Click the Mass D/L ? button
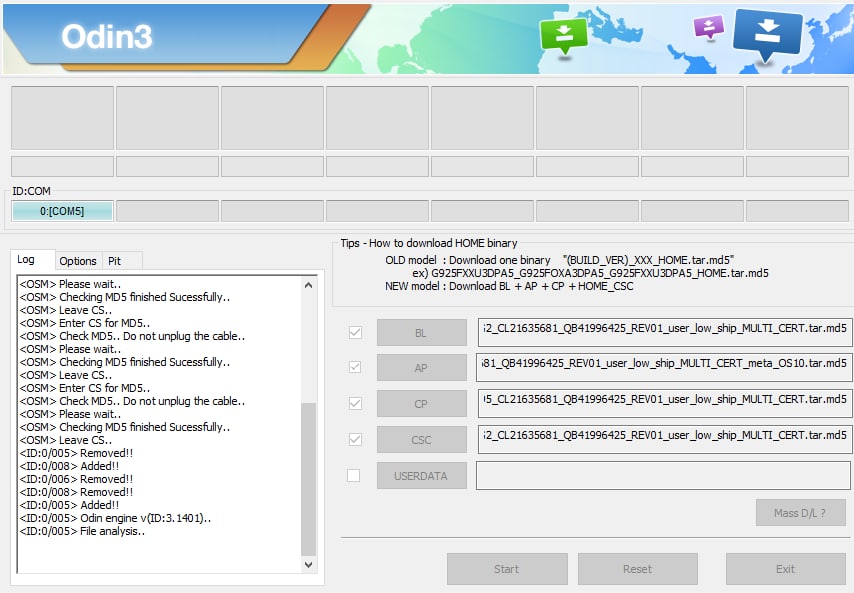The image size is (854, 593). 801,513
